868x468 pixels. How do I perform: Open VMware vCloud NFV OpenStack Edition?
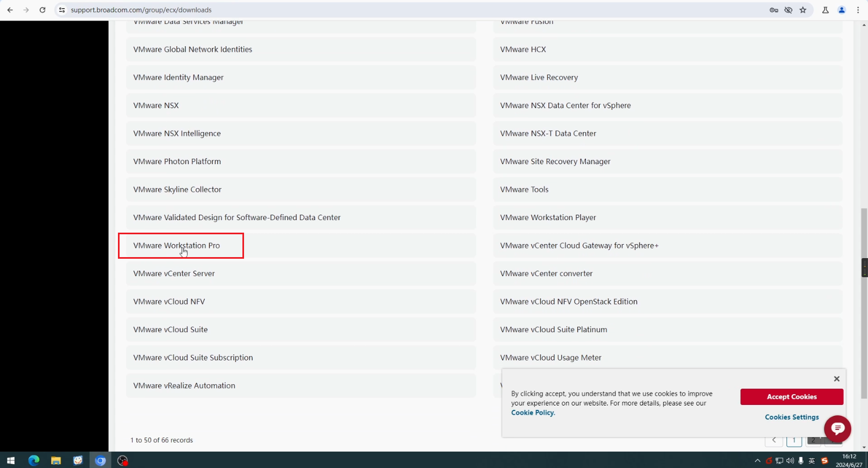(x=668, y=302)
